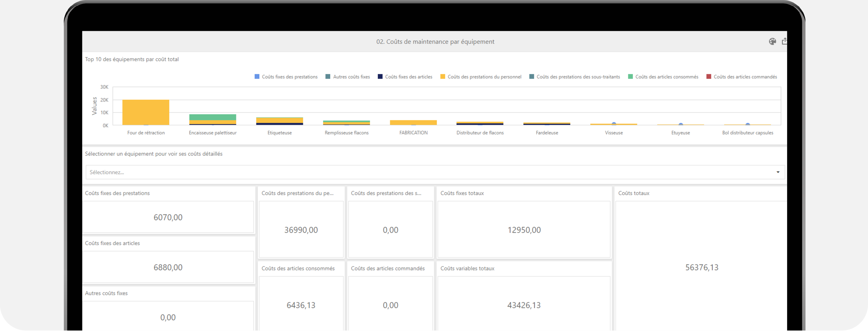Viewport: 868px width, 331px height.
Task: Click the export share icon
Action: tap(784, 41)
